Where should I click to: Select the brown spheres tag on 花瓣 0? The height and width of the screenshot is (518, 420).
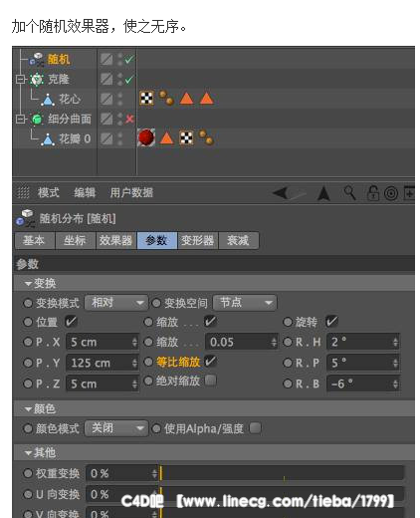(206, 137)
